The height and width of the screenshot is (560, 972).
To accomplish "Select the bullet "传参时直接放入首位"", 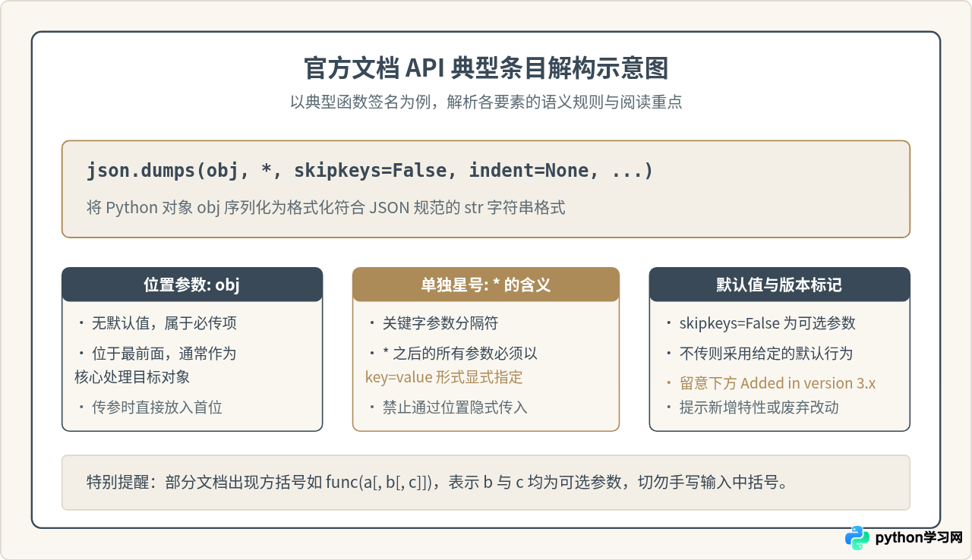I will point(149,407).
